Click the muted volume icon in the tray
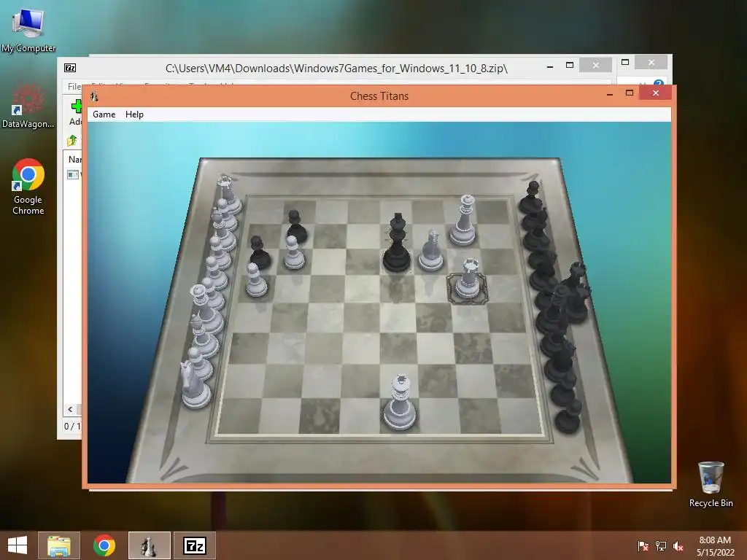747x560 pixels. click(678, 546)
